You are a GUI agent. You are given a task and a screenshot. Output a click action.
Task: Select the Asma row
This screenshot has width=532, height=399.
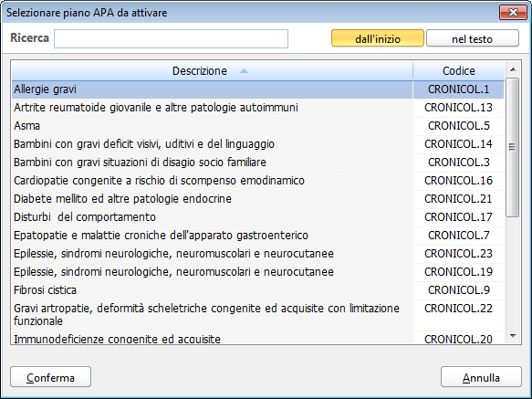coord(258,126)
